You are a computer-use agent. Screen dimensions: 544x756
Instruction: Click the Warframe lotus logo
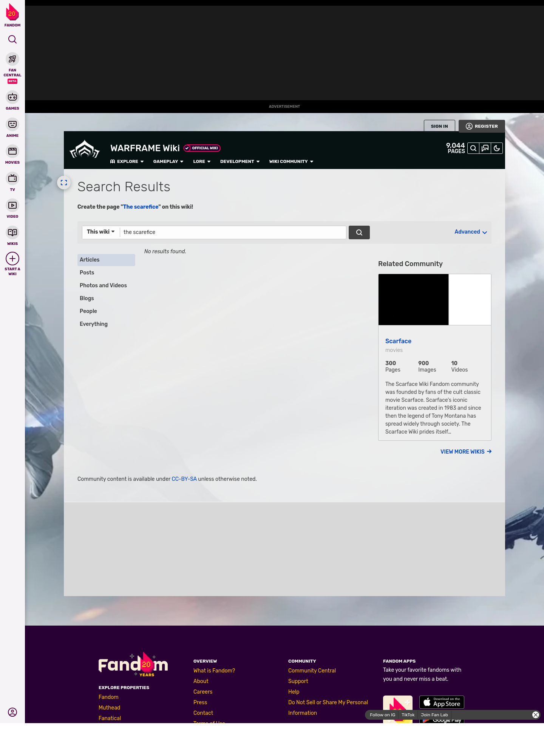[x=85, y=150]
